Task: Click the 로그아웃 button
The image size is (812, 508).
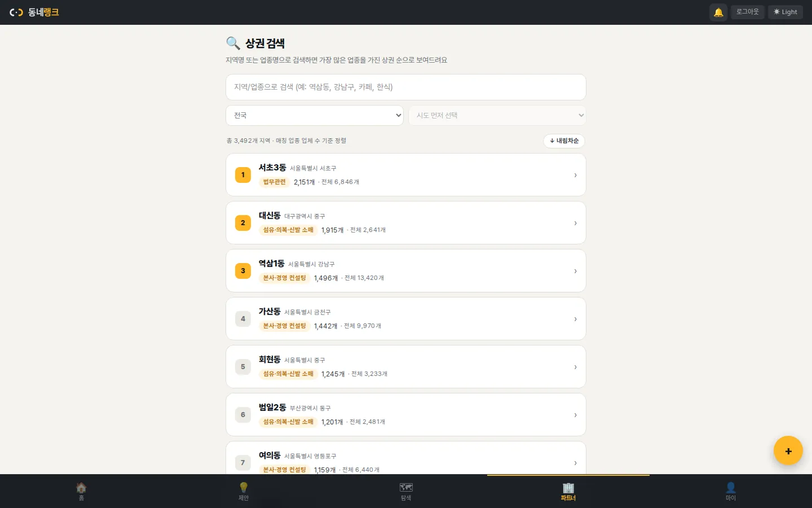Action: [x=748, y=12]
